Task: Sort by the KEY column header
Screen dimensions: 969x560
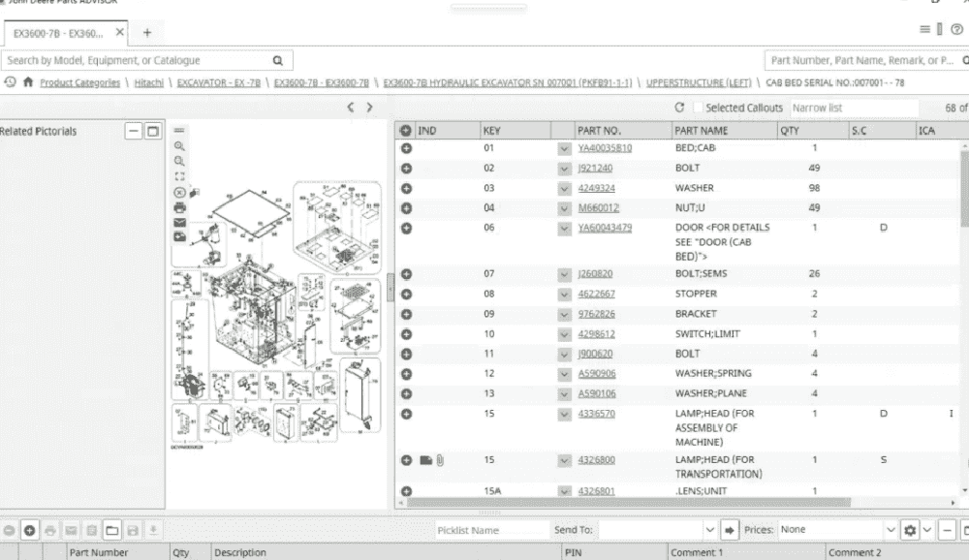Action: pyautogui.click(x=492, y=131)
